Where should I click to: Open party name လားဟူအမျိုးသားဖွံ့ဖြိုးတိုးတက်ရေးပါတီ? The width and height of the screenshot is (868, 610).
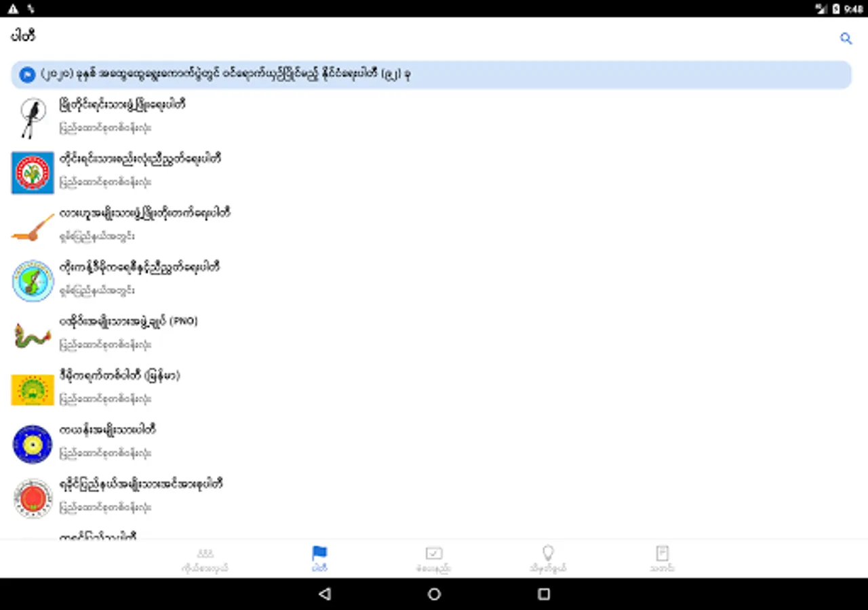(x=145, y=213)
